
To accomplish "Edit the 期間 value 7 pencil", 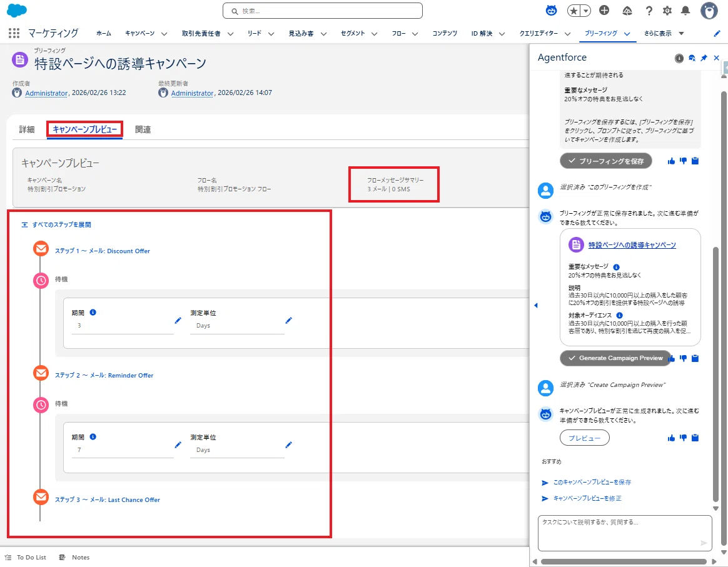I will (x=178, y=445).
